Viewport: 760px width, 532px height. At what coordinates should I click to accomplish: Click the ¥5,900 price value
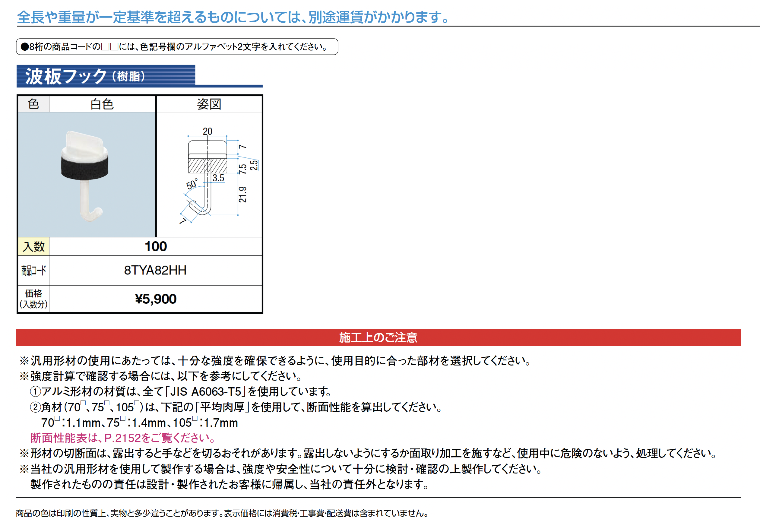click(156, 299)
